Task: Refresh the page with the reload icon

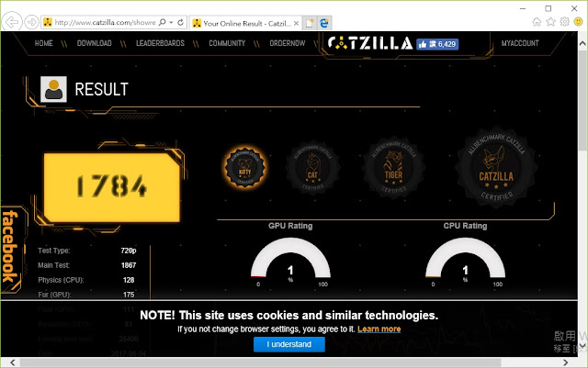Action: (180, 23)
